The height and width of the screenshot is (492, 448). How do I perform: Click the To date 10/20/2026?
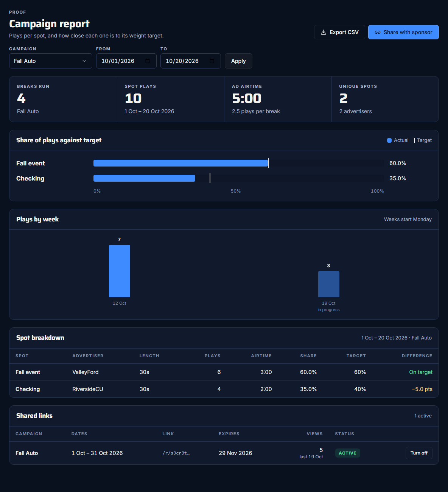coord(182,61)
